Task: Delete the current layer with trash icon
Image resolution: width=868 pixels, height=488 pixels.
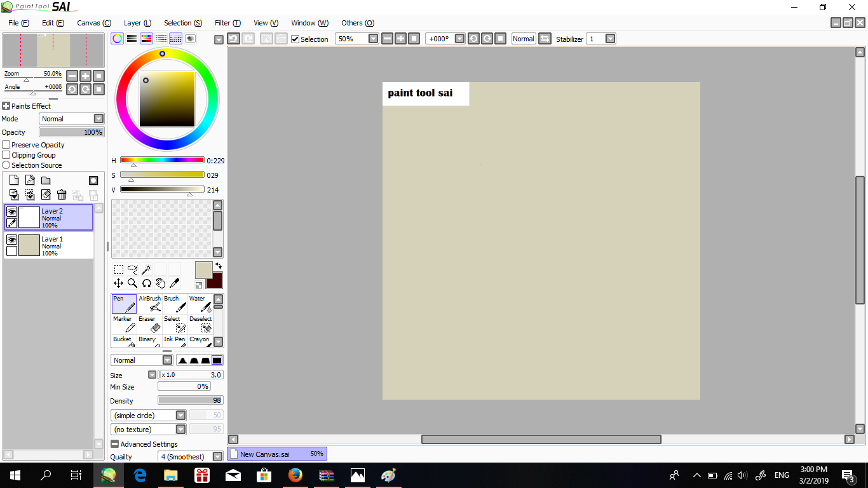Action: coord(61,195)
